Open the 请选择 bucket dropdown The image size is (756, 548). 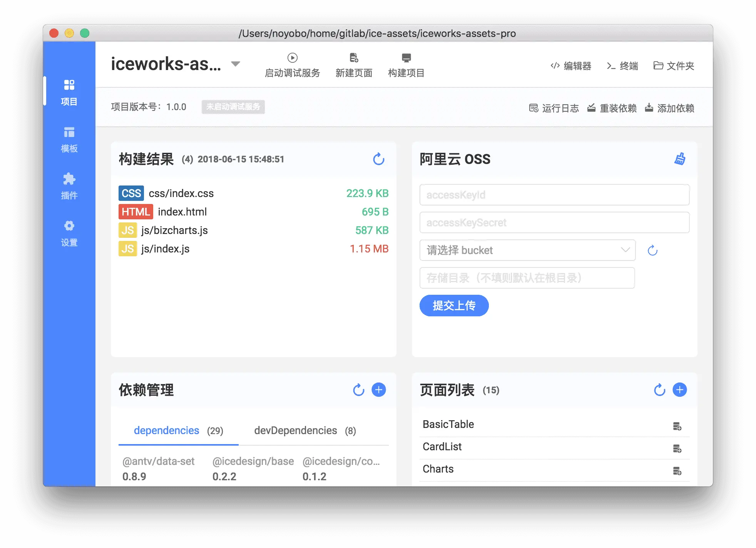pyautogui.click(x=527, y=250)
